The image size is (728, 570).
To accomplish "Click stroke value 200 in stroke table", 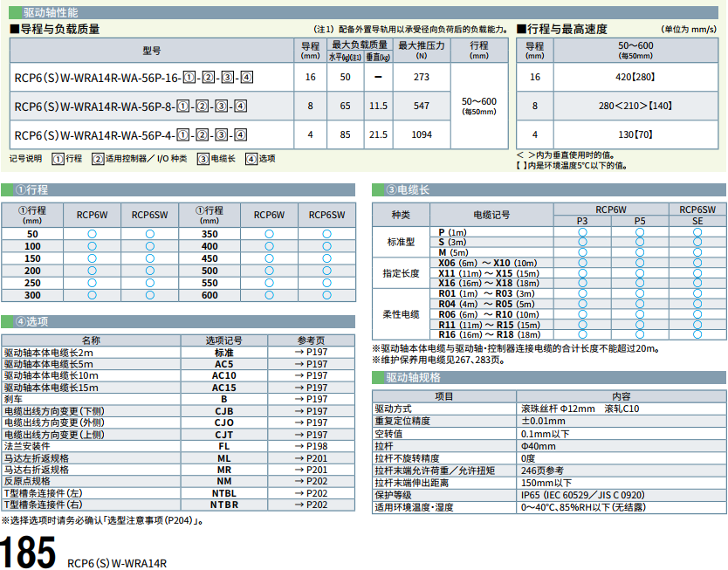I will coord(32,271).
